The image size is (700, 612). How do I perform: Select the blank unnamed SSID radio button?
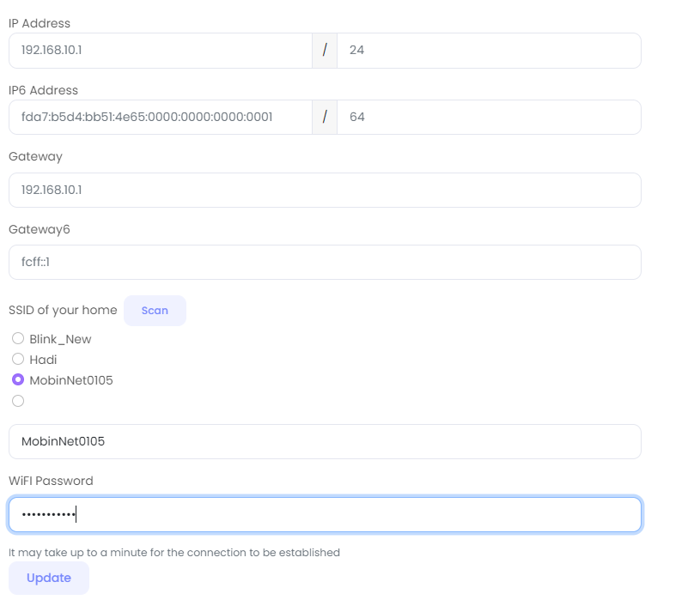pos(18,401)
